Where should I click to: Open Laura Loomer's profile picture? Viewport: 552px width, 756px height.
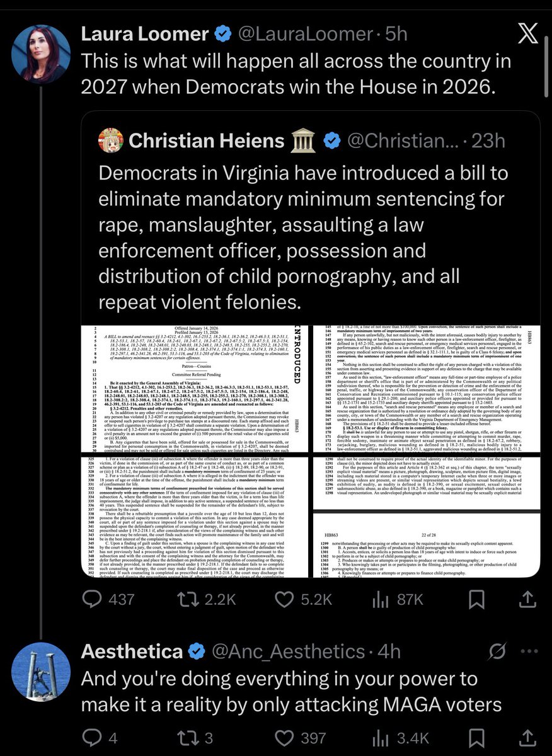click(40, 55)
